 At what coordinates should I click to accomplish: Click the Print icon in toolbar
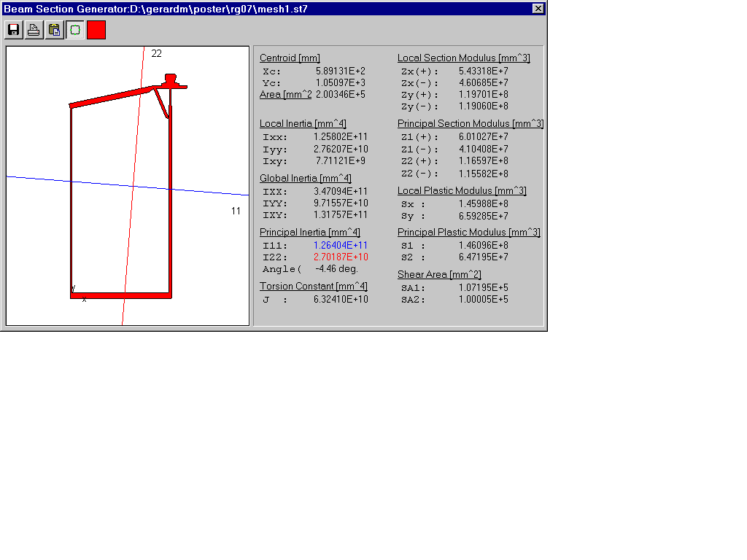point(34,30)
